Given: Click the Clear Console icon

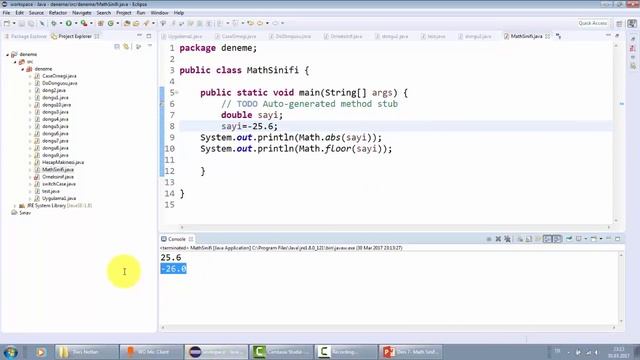Looking at the screenshot, I should point(520,239).
